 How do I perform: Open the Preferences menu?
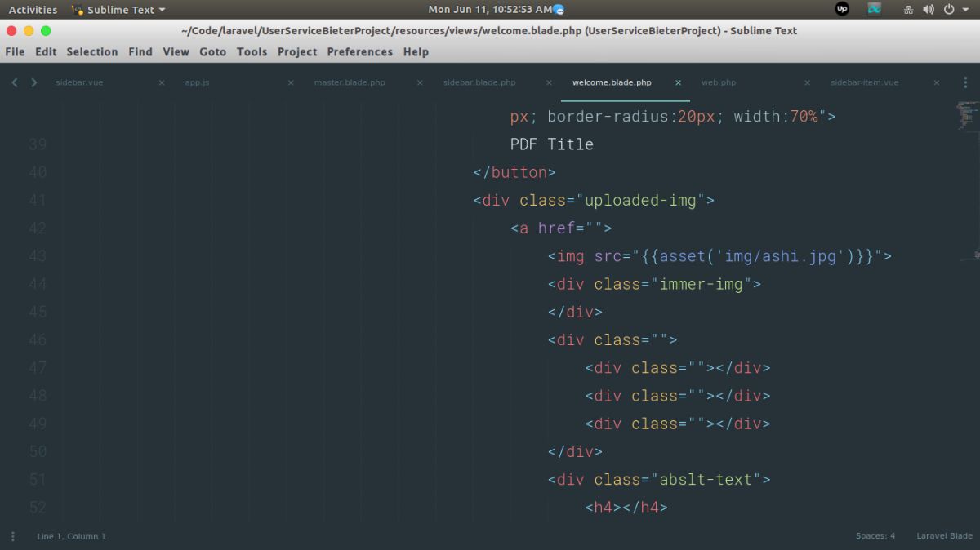[359, 51]
